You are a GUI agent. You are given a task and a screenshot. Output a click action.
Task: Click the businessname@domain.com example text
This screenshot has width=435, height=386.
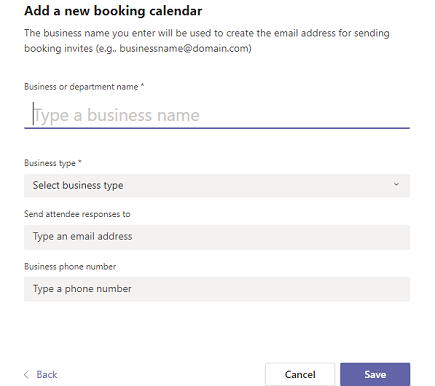point(184,48)
